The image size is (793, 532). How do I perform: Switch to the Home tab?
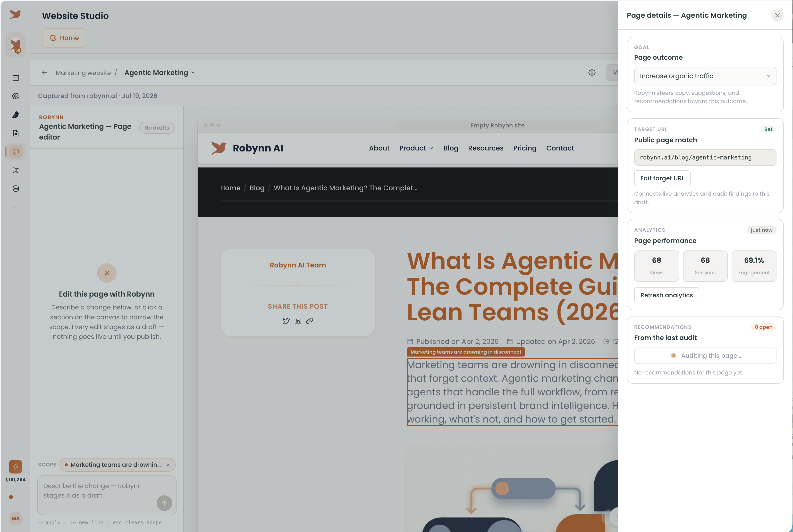(64, 38)
